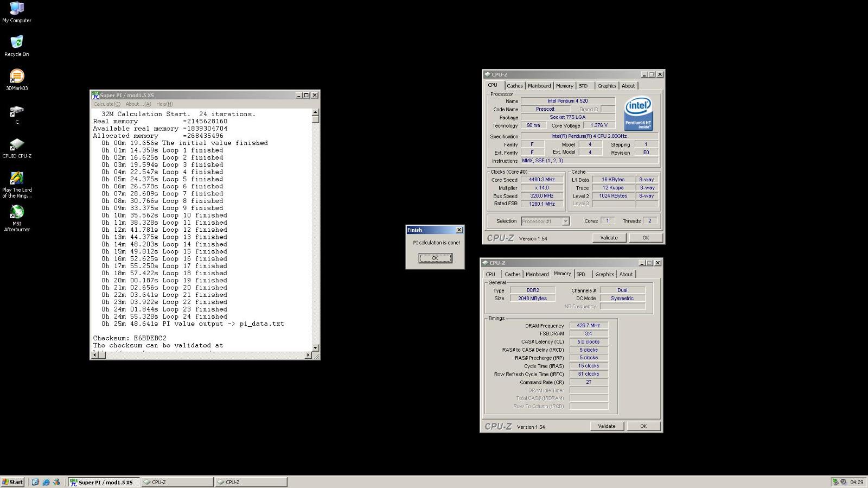The height and width of the screenshot is (488, 868).
Task: Select Caches tab in lower CPU-Z
Action: pos(513,274)
